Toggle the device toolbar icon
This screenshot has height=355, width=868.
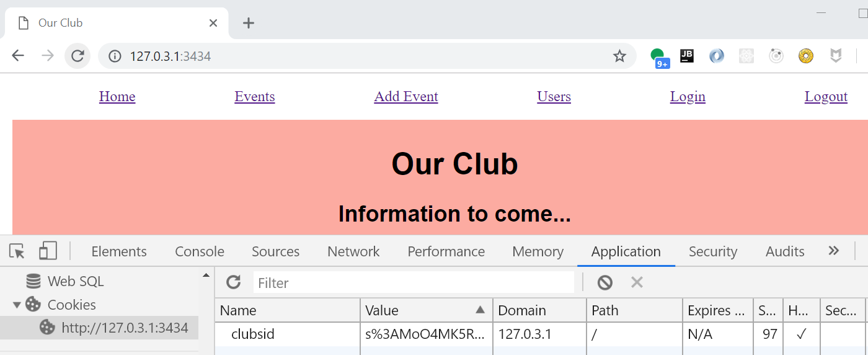click(48, 251)
